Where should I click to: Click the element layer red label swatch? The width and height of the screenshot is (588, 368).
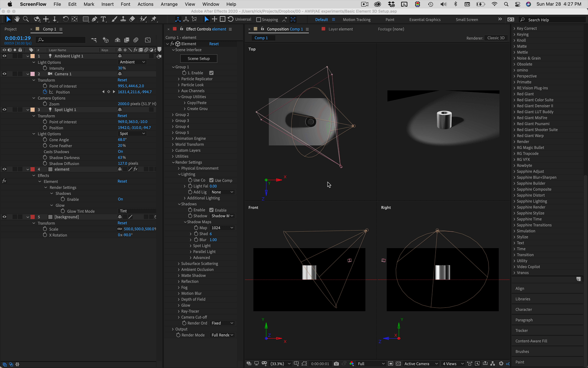[33, 169]
